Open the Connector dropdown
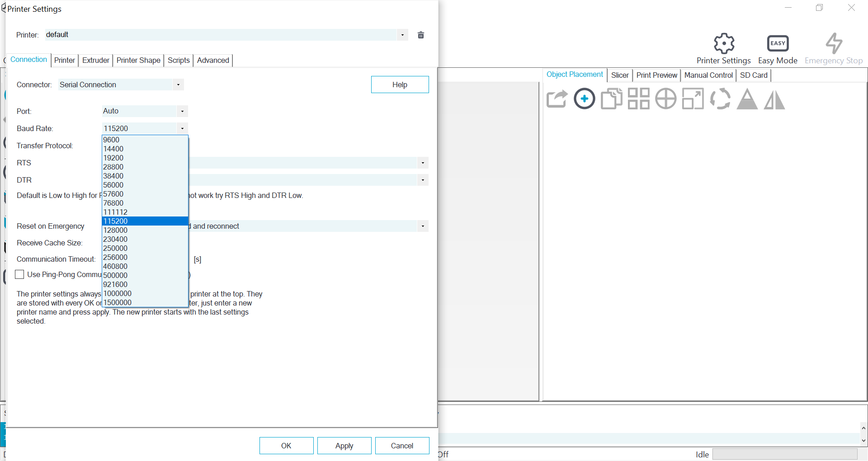The image size is (868, 461). (x=178, y=85)
